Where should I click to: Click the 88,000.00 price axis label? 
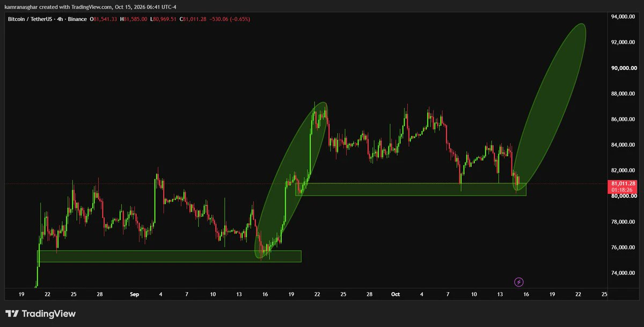[x=623, y=94]
